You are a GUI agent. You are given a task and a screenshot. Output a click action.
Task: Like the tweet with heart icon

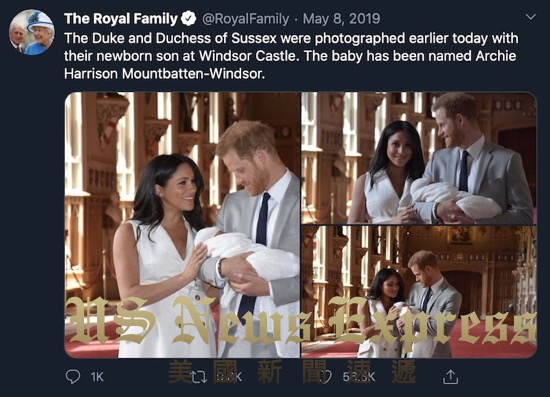(x=326, y=377)
